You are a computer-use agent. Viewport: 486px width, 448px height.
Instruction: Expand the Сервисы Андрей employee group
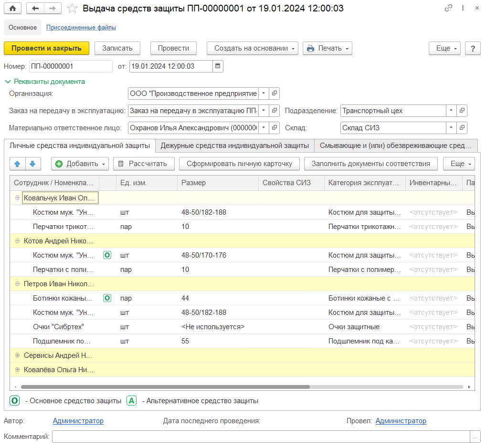point(17,355)
